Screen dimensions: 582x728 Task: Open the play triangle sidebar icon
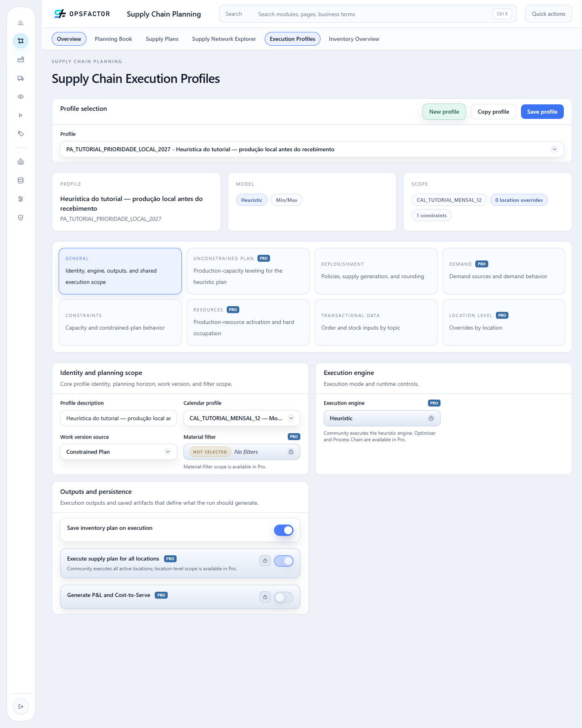21,115
